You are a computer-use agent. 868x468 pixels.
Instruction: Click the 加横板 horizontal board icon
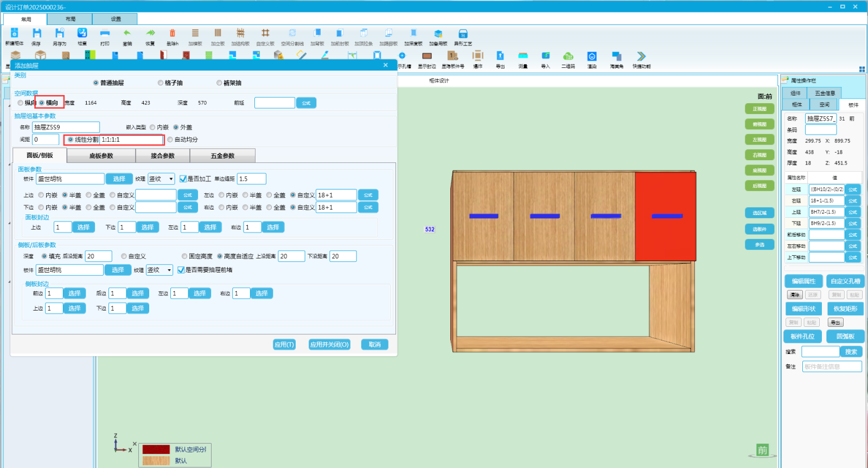[195, 34]
